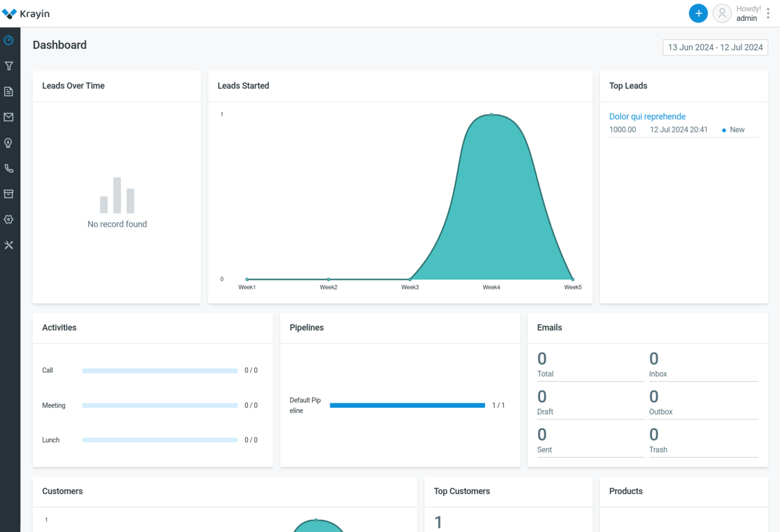
Task: Open the Settings gear sidebar icon
Action: 9,219
